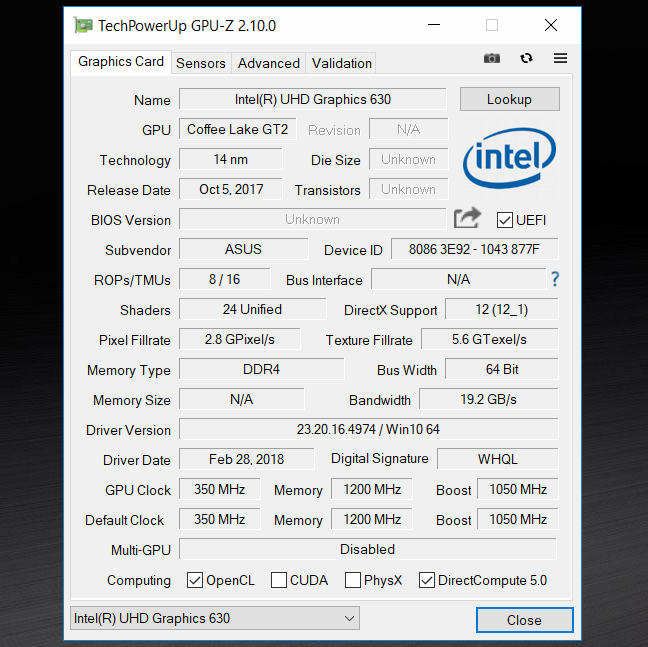Click the Memory Size N/A field
Screen dimensions: 648x647
coord(242,399)
